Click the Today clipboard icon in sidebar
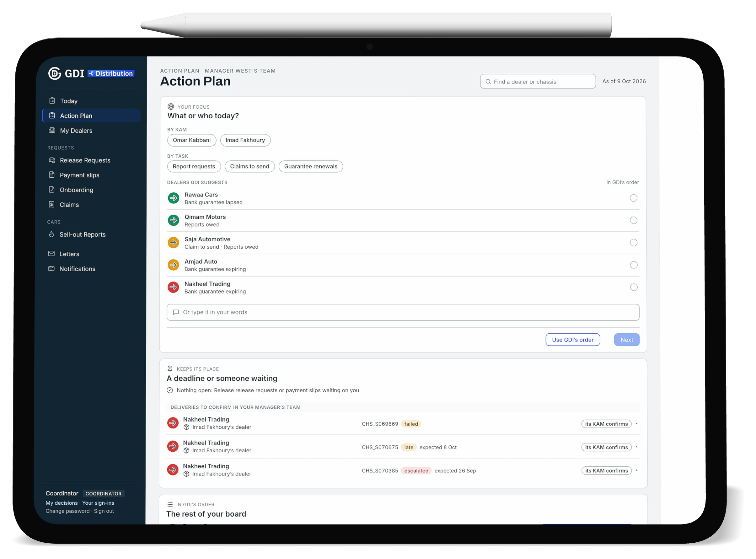This screenshot has height=559, width=756. (x=52, y=101)
